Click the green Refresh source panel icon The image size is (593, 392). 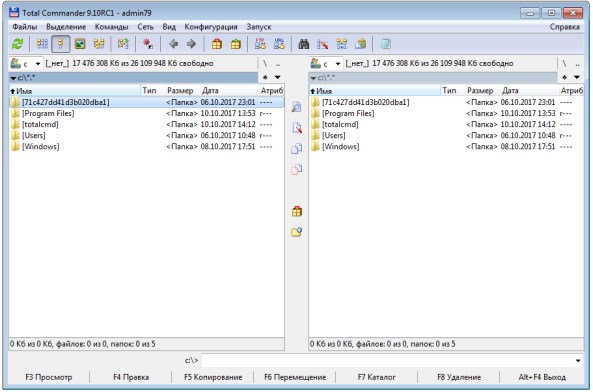(17, 44)
